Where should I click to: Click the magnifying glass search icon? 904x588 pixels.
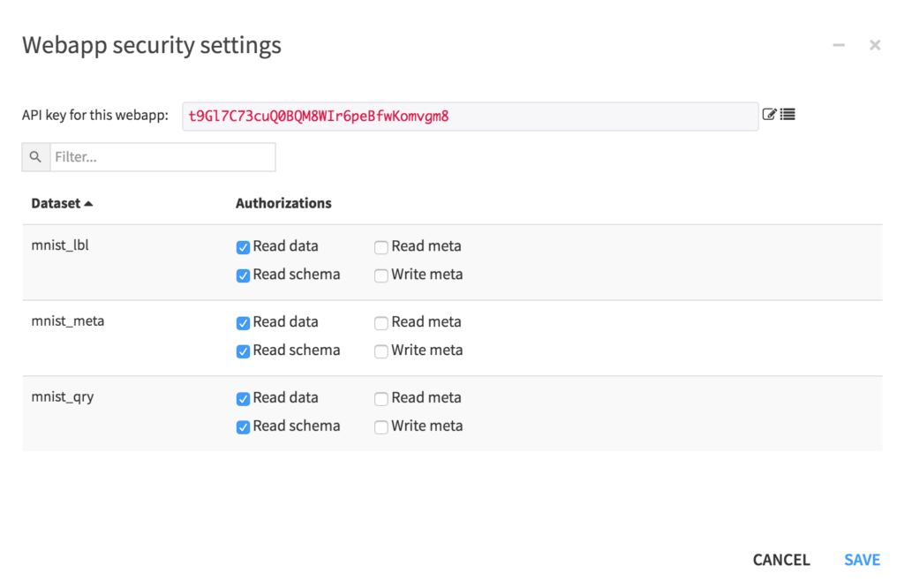click(x=34, y=156)
